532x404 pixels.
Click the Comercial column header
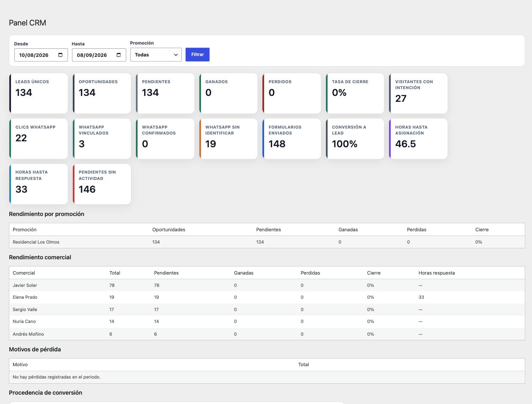point(24,273)
